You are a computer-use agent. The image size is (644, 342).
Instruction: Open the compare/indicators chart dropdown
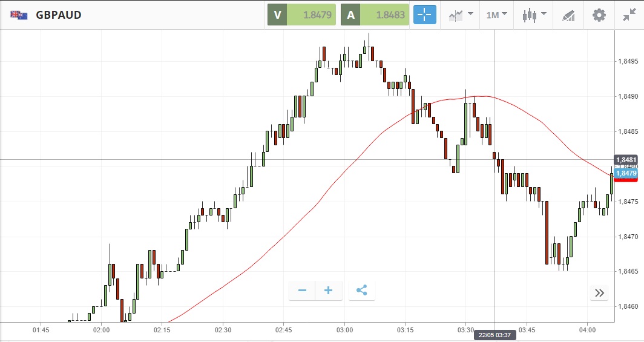pyautogui.click(x=461, y=15)
